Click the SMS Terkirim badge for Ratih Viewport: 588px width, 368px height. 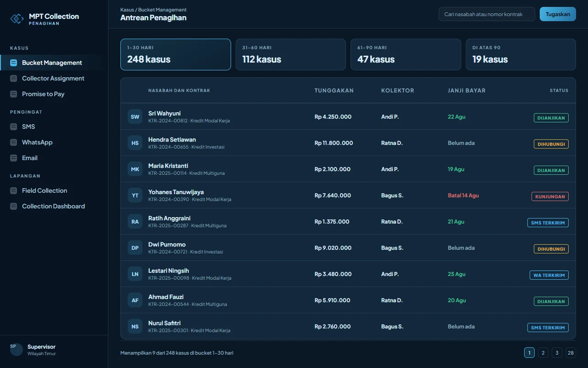click(548, 223)
